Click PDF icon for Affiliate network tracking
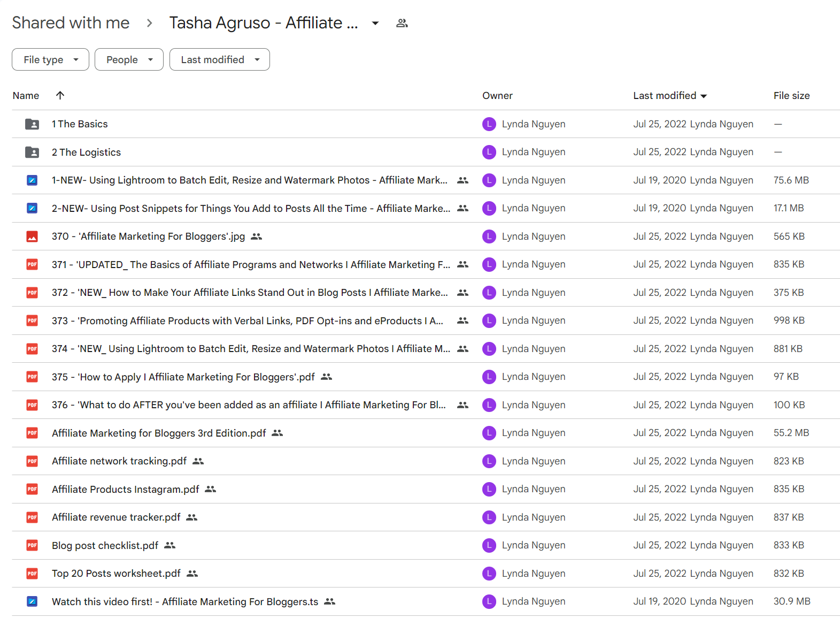The width and height of the screenshot is (840, 618). (32, 461)
